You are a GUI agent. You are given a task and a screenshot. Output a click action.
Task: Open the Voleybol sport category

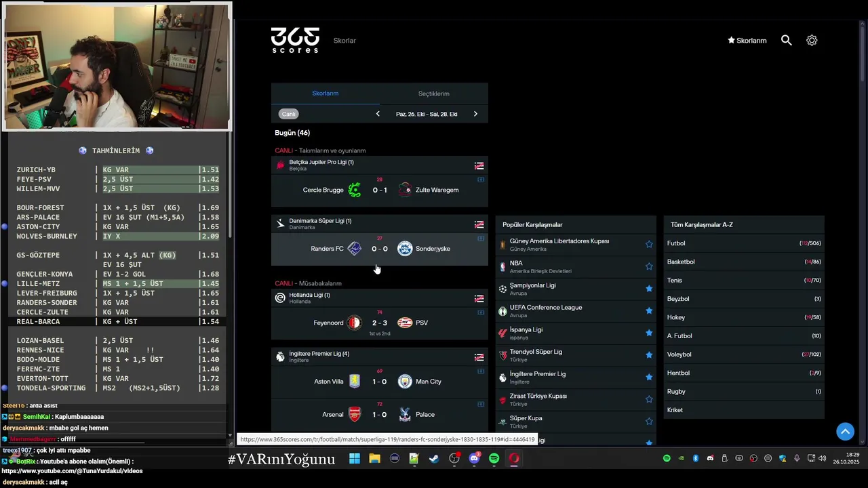[x=744, y=354]
